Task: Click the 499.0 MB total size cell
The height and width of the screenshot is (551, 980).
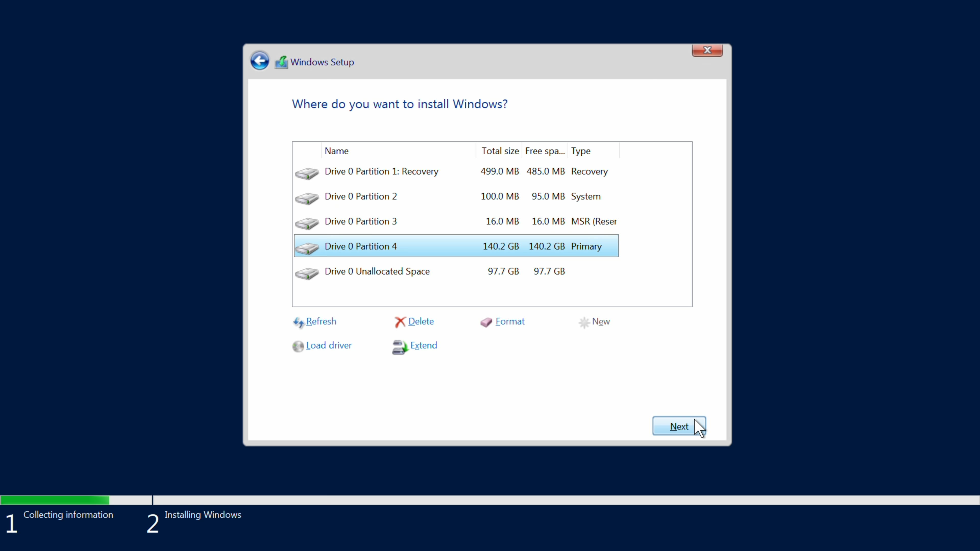Action: point(499,171)
